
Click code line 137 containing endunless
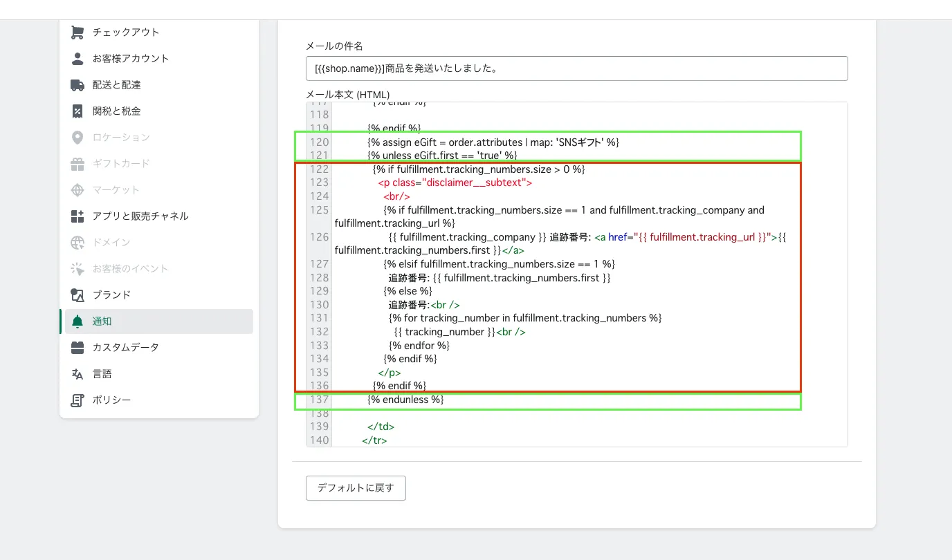405,400
